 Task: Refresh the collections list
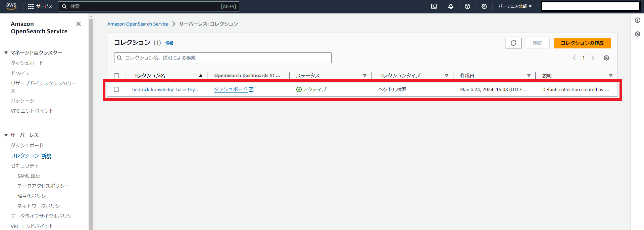[x=513, y=43]
